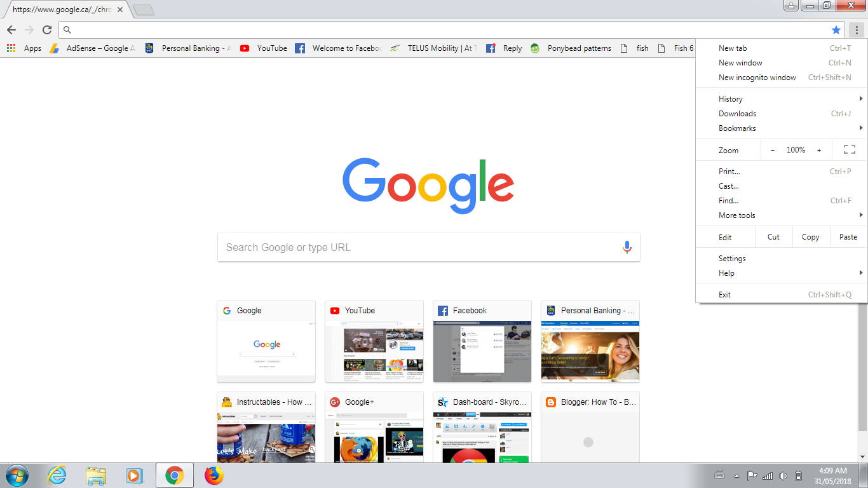Reload the page with the refresh icon
Image resolution: width=868 pixels, height=488 pixels.
click(47, 30)
